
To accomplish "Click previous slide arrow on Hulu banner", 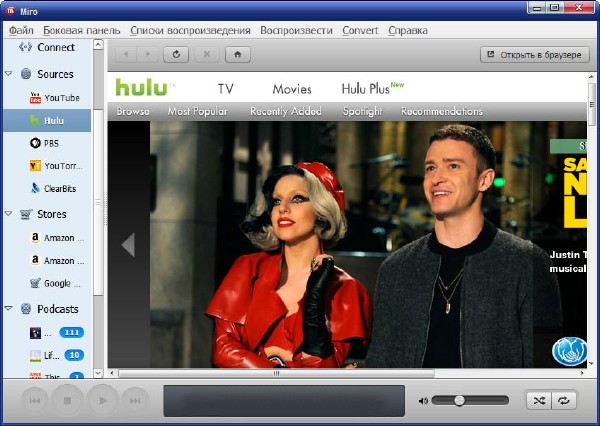I will click(127, 244).
